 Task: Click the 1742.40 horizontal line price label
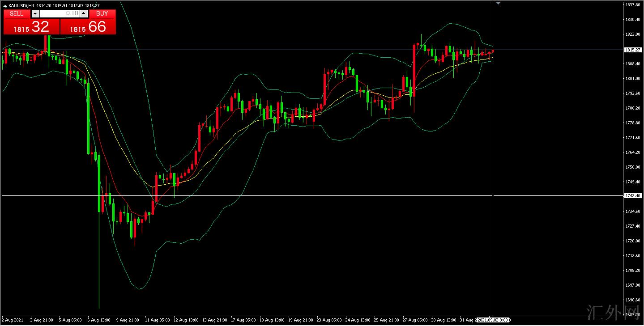[633, 196]
